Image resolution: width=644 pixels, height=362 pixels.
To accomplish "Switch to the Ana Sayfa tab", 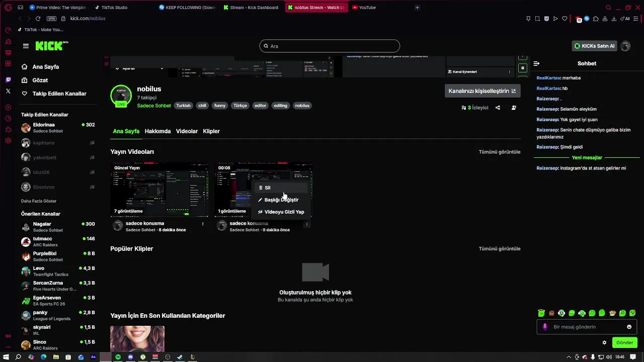I will (x=126, y=131).
